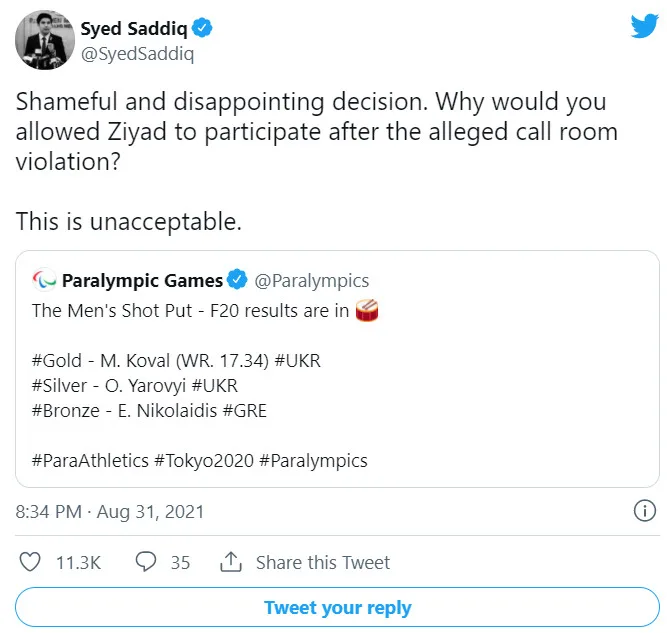Open the 8:34 PM Aug 31, 2021 timestamp

(x=110, y=511)
